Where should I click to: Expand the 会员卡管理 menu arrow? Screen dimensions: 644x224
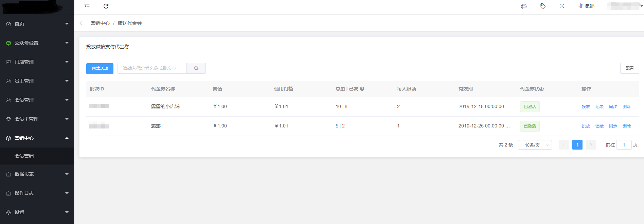pyautogui.click(x=67, y=119)
